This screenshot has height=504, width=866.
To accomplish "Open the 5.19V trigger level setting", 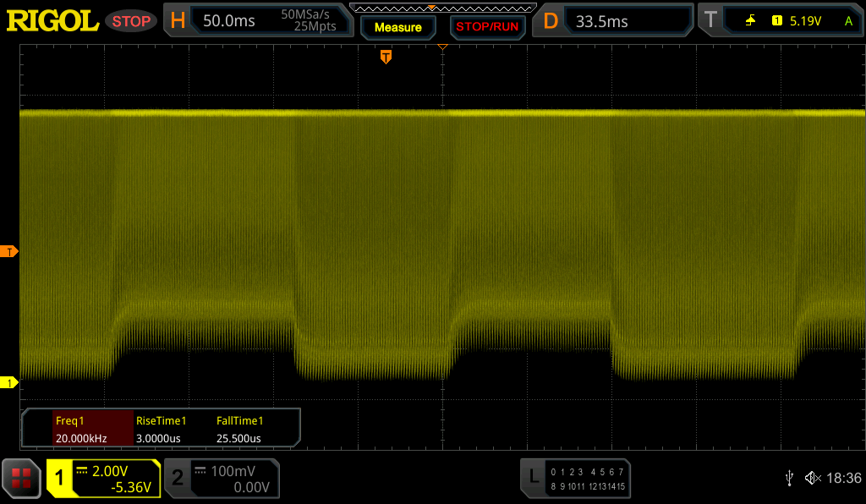I will pos(805,21).
